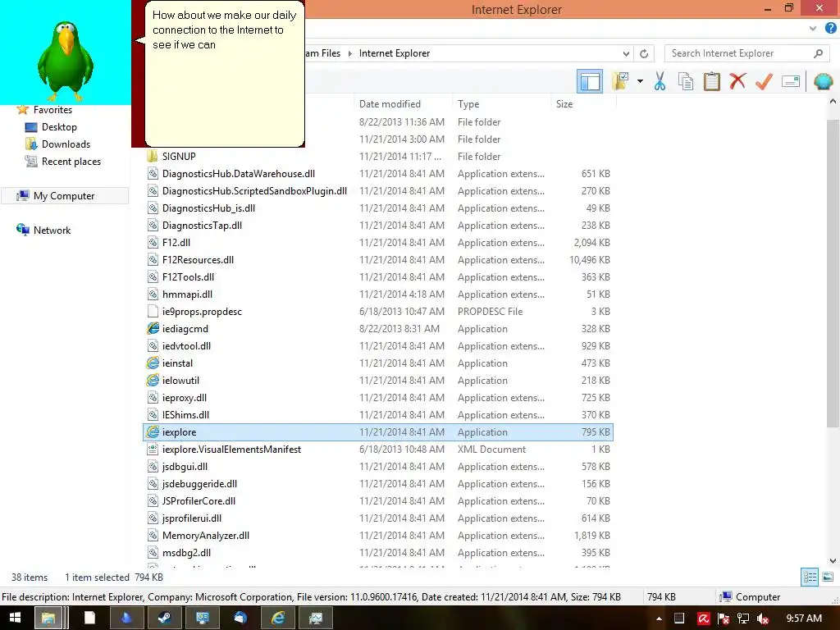Screen dimensions: 840x630
Task: Select iexplore.VisualElementsManifest XML file
Action: click(x=378, y=450)
